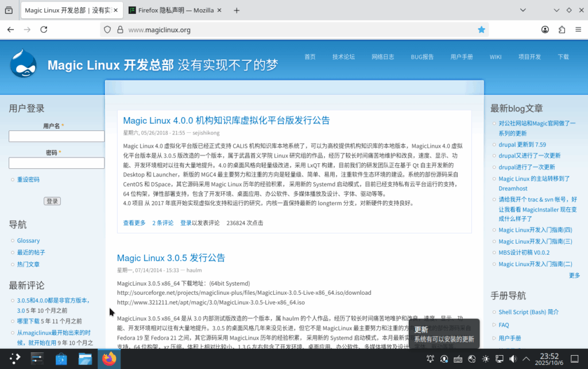Click the site security padlock icon
This screenshot has height=369, width=588.
coord(119,30)
